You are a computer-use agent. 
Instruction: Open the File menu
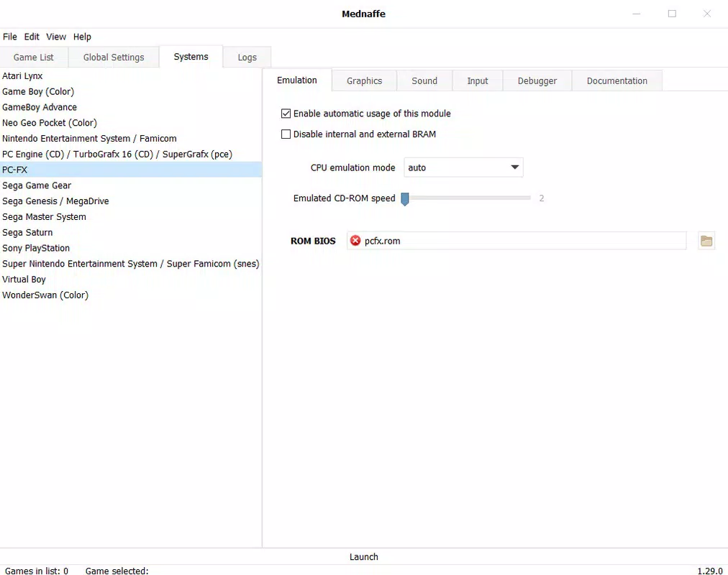[10, 37]
